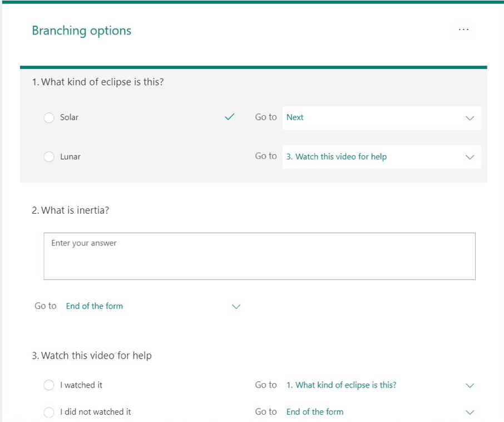Click the chevron on the 'I did not watched it' row
Screen dimensions: 504x422
[x=470, y=412]
